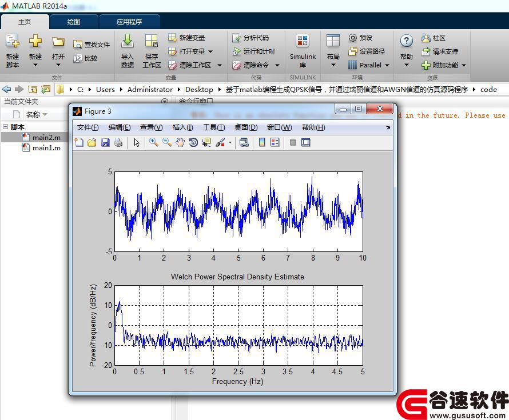Select the Rotate 3D tool
Image resolution: width=509 pixels, height=420 pixels.
point(193,142)
